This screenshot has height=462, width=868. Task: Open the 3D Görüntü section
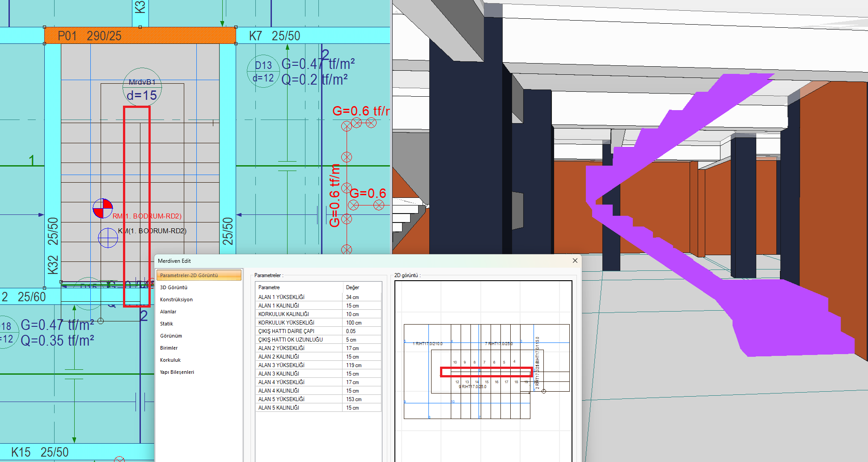pyautogui.click(x=174, y=287)
